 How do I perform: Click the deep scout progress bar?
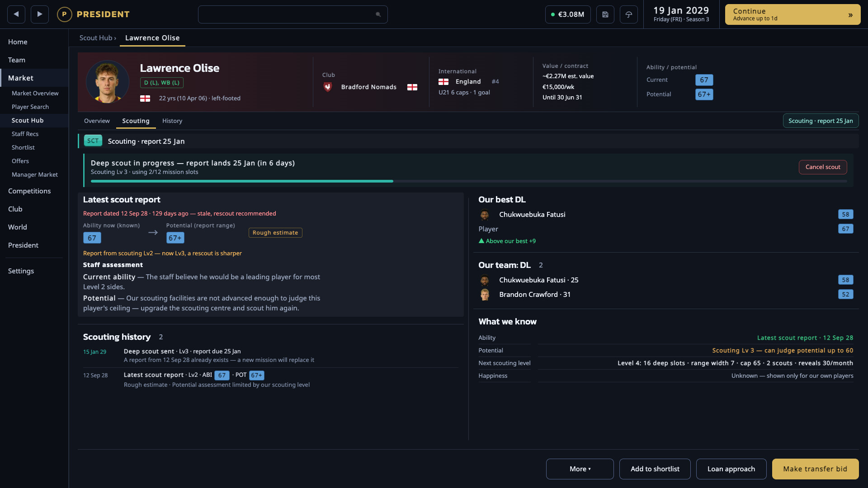pyautogui.click(x=469, y=181)
